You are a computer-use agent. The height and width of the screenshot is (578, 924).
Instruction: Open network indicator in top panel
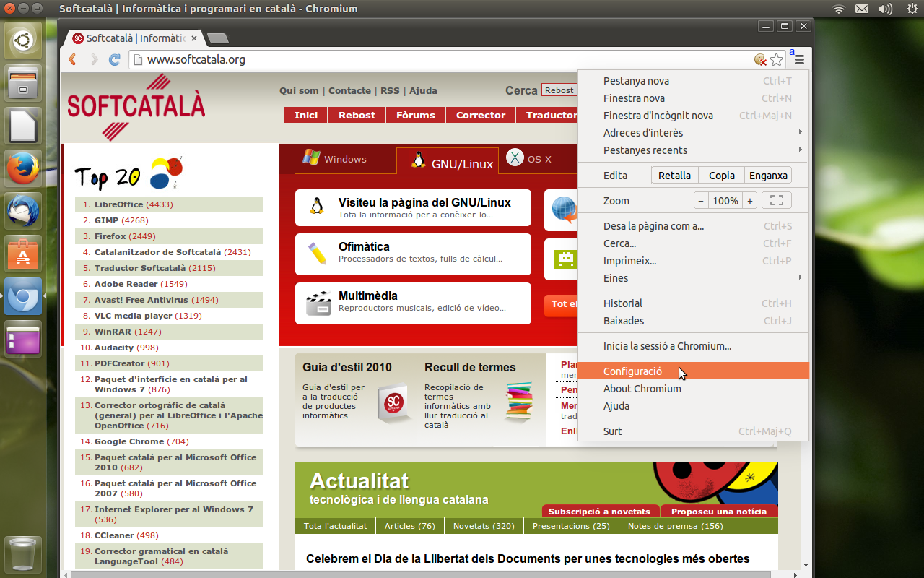pyautogui.click(x=838, y=9)
